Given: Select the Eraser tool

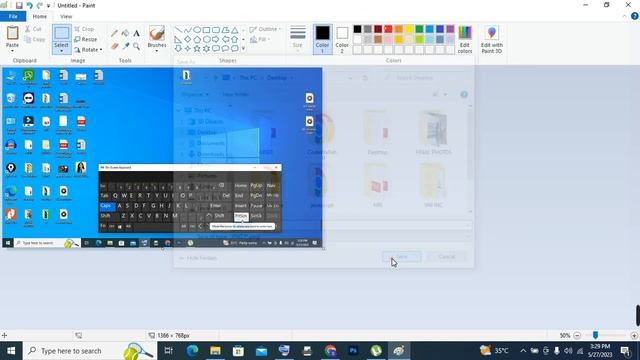Looking at the screenshot, I should point(114,47).
